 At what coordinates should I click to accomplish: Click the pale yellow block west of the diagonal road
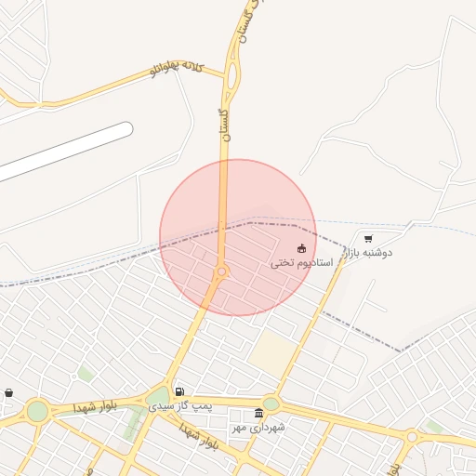(272, 354)
